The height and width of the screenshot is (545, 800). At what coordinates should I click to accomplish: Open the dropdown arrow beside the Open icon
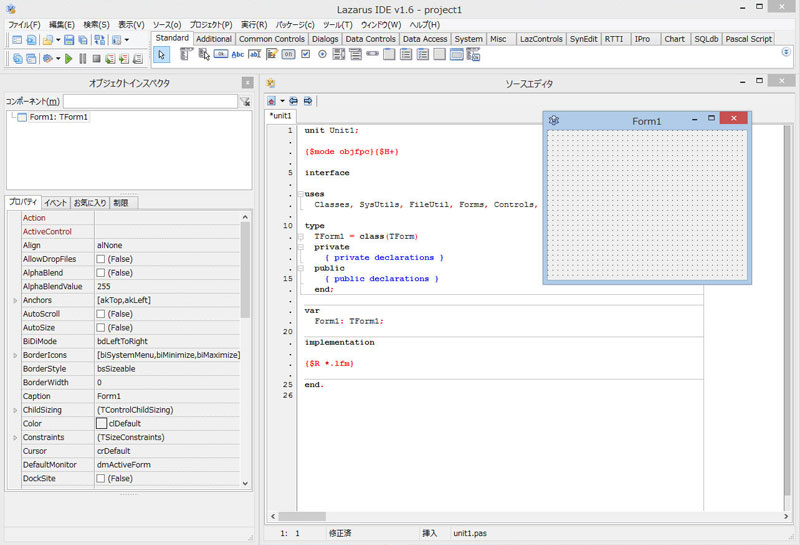coord(58,40)
